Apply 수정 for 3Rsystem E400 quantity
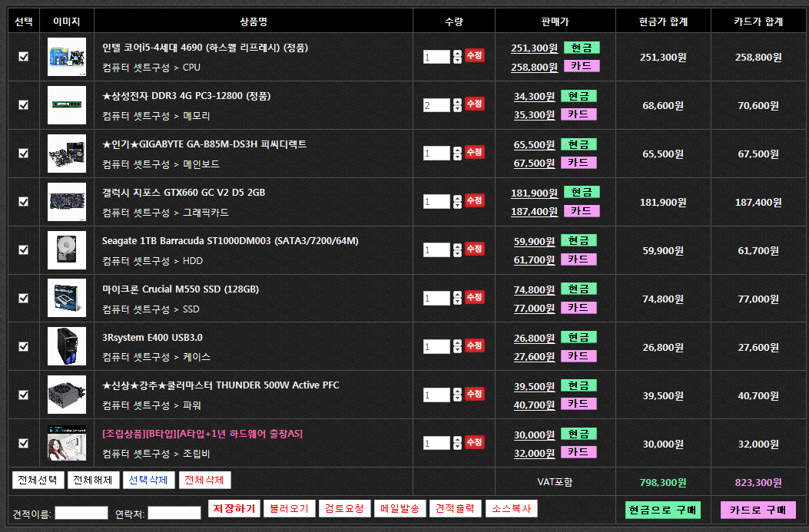 tap(475, 345)
